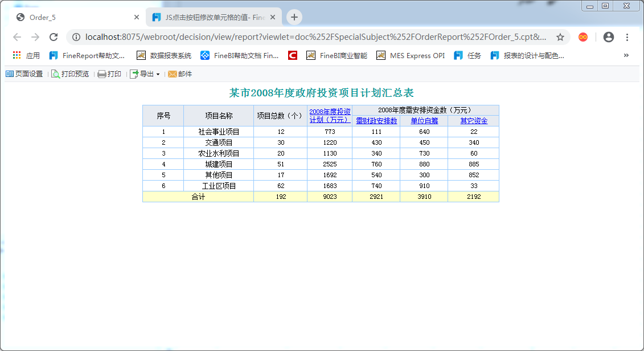644x351 pixels.
Task: Select the 农业水利项目 cell
Action: click(219, 153)
